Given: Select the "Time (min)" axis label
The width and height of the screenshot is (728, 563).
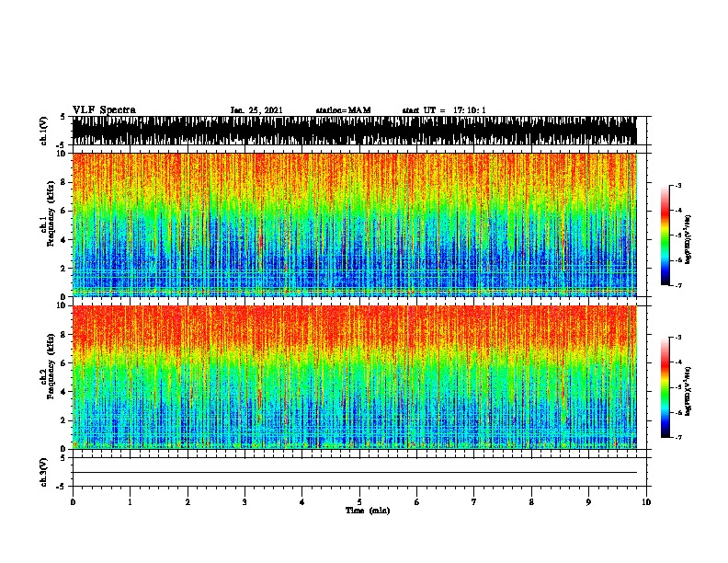Looking at the screenshot, I should pos(368,511).
